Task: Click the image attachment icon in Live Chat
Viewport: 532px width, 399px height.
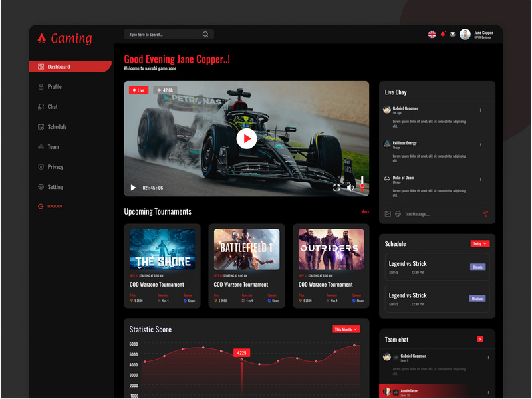Action: [x=388, y=213]
